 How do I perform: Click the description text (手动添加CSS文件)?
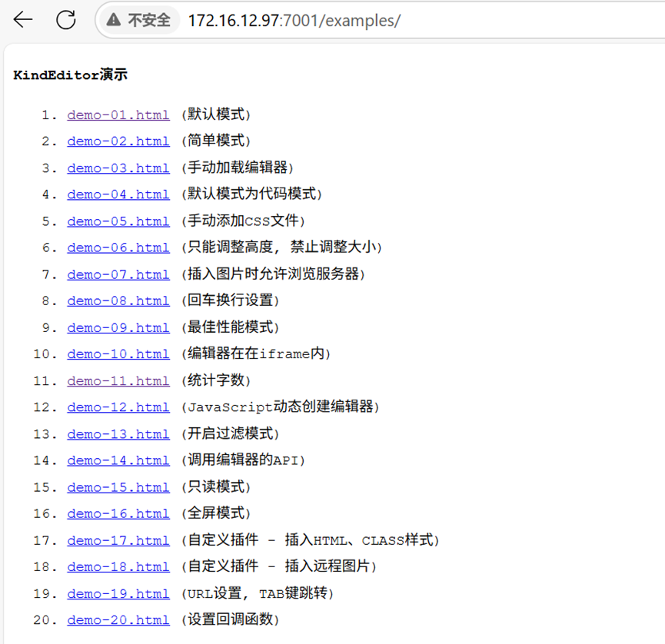tap(243, 221)
